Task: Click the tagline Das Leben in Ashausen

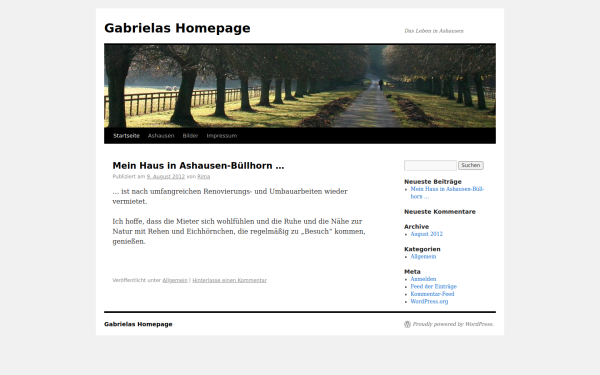Action: [x=434, y=31]
